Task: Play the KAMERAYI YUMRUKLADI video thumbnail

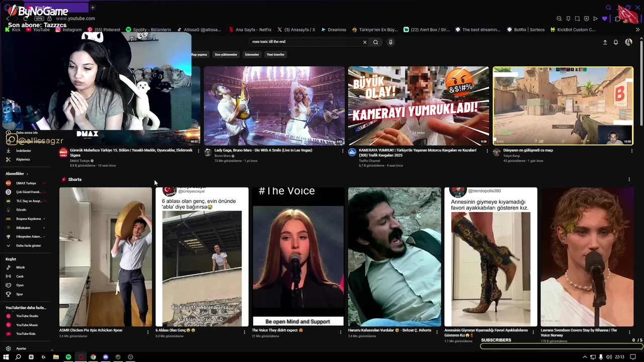Action: tap(419, 106)
